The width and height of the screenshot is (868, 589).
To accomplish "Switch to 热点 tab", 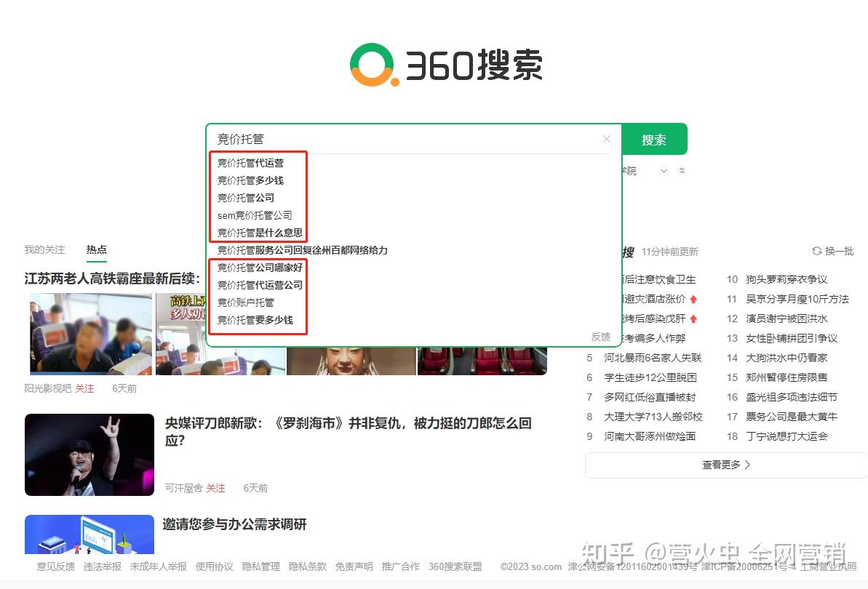I will point(96,249).
